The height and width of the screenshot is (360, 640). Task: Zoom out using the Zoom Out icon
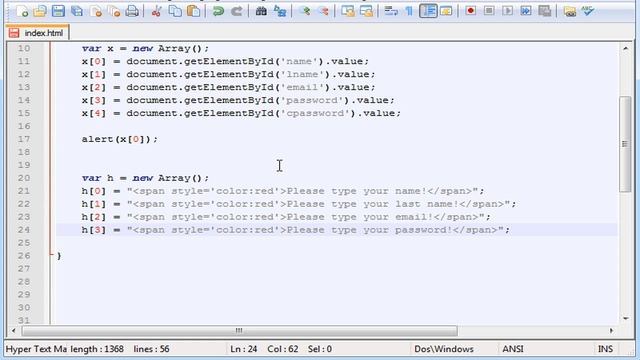[x=323, y=11]
